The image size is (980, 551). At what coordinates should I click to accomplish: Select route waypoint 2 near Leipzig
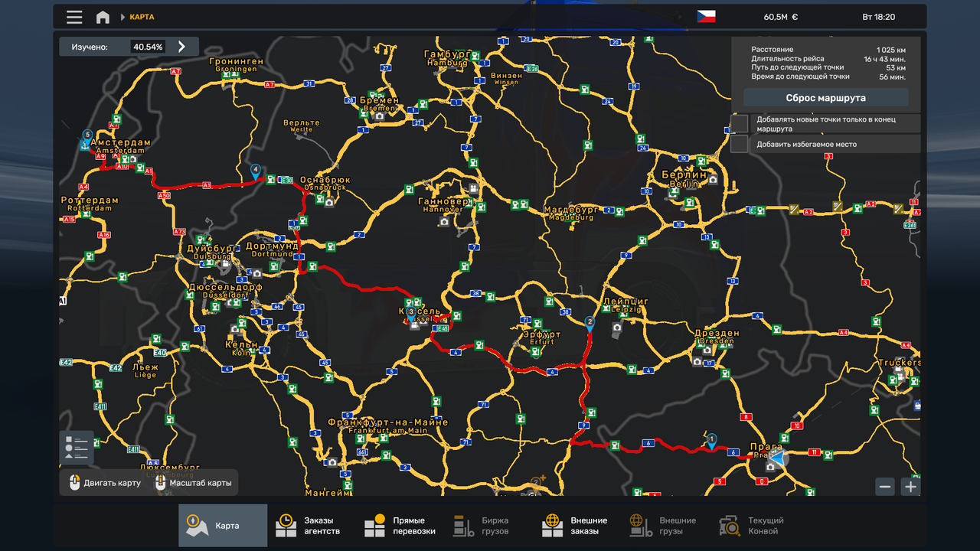coord(590,323)
